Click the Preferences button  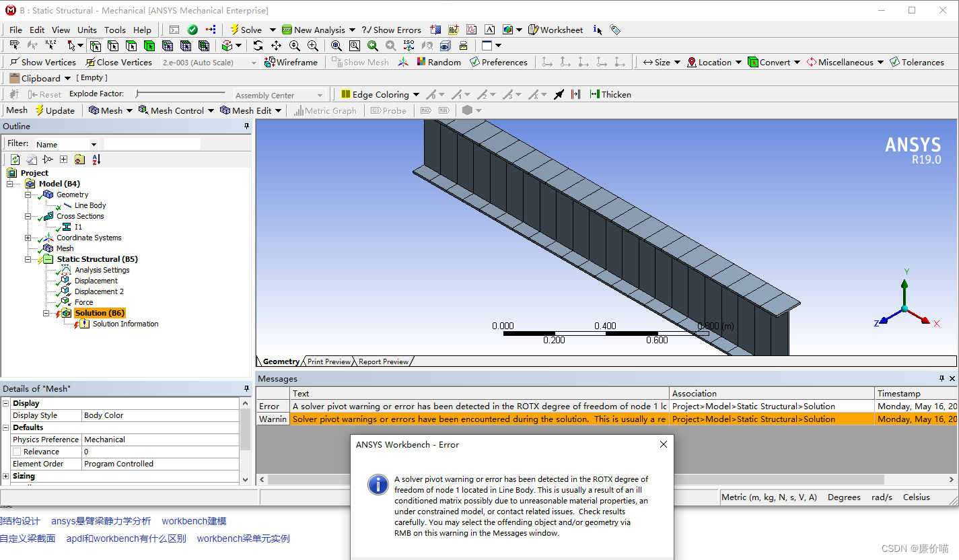(x=499, y=62)
